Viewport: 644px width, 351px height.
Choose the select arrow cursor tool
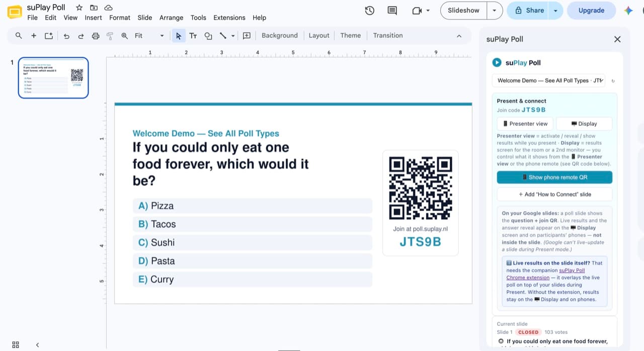[179, 36]
